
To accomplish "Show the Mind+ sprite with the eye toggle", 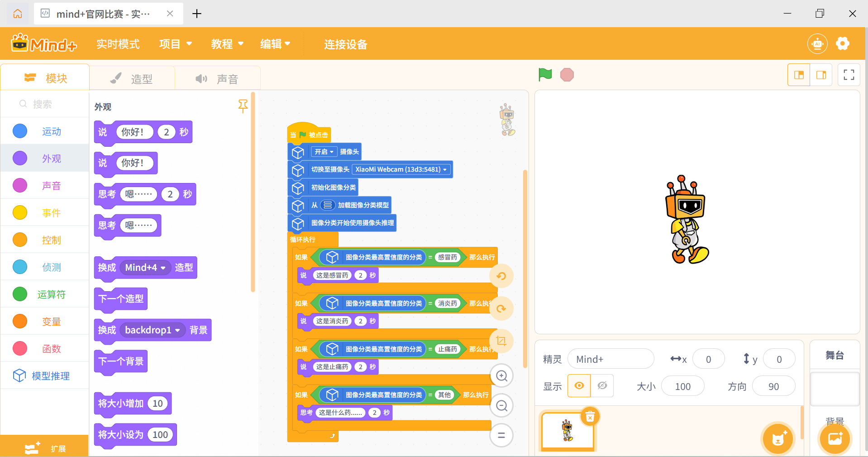I will pos(579,385).
